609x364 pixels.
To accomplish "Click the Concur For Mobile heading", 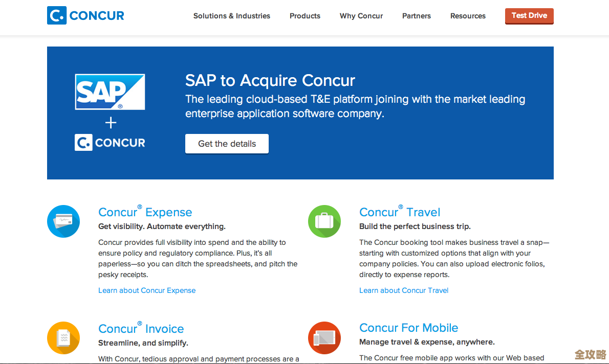I will 408,328.
